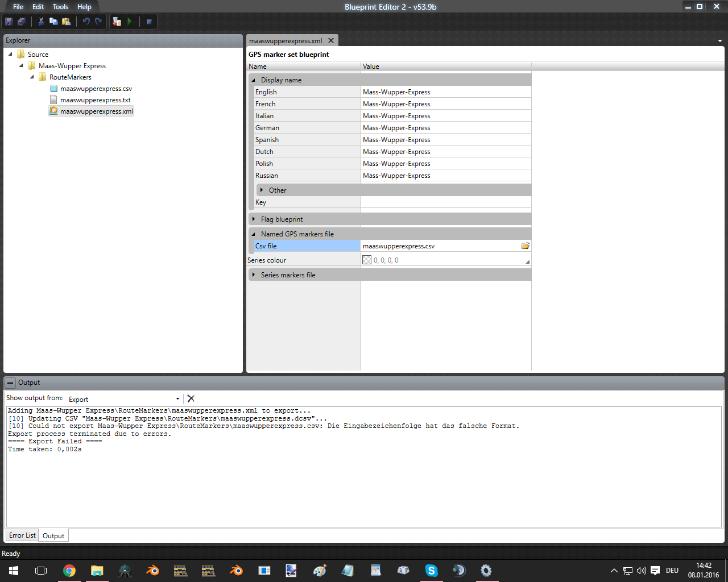Collapse the Output panel with the minus button
The width and height of the screenshot is (728, 582).
[x=10, y=383]
